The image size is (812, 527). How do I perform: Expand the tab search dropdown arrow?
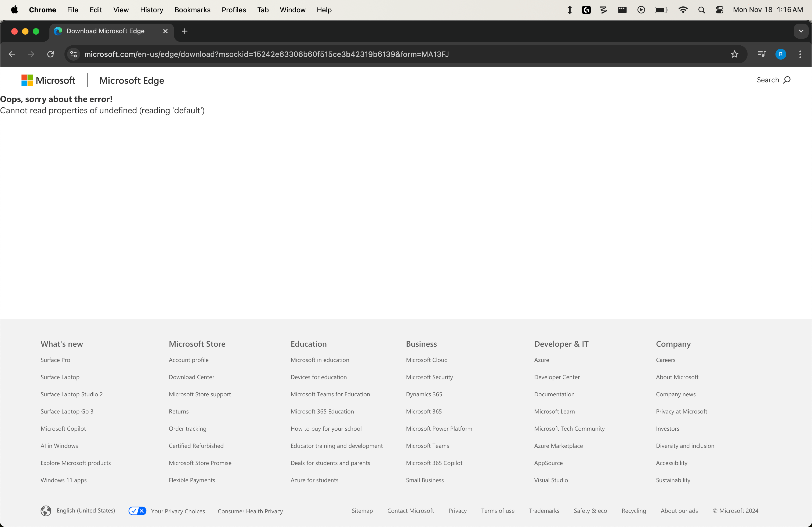pyautogui.click(x=801, y=31)
